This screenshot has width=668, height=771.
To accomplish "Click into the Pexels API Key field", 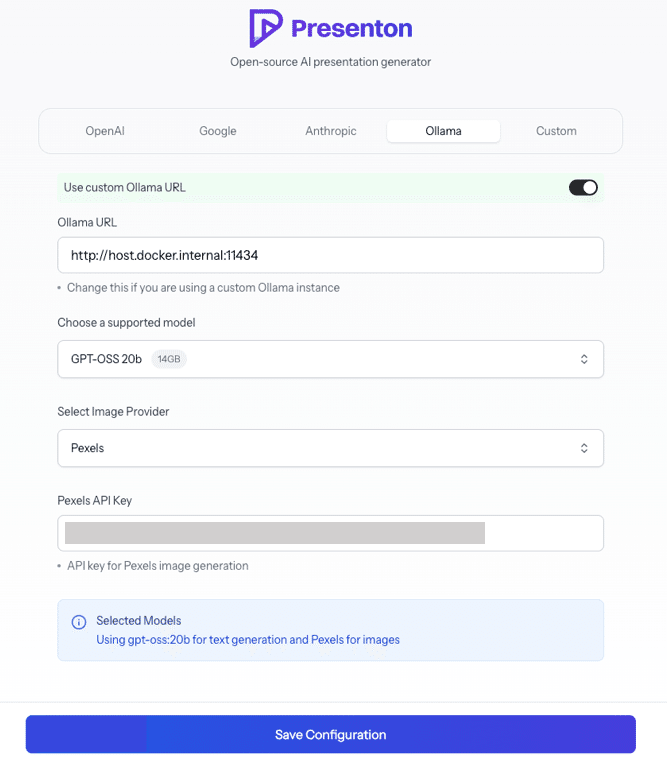I will [330, 533].
